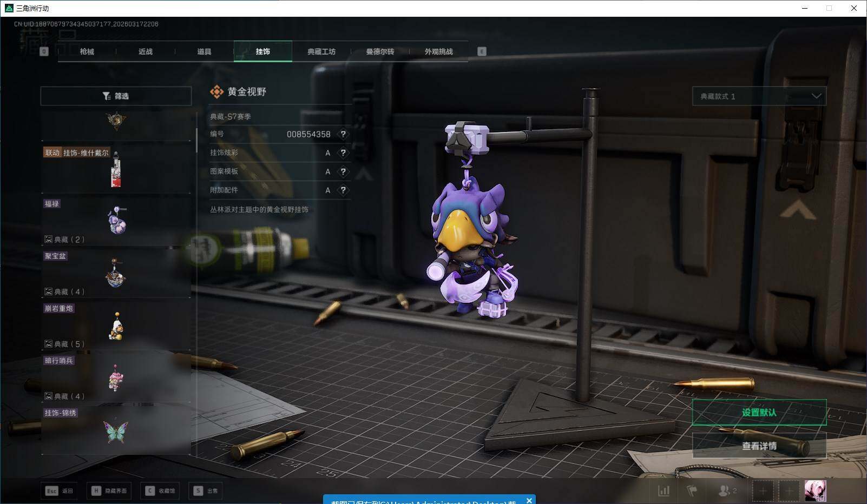This screenshot has height=504, width=867.
Task: Click the 查看详情 button
Action: pos(759,446)
